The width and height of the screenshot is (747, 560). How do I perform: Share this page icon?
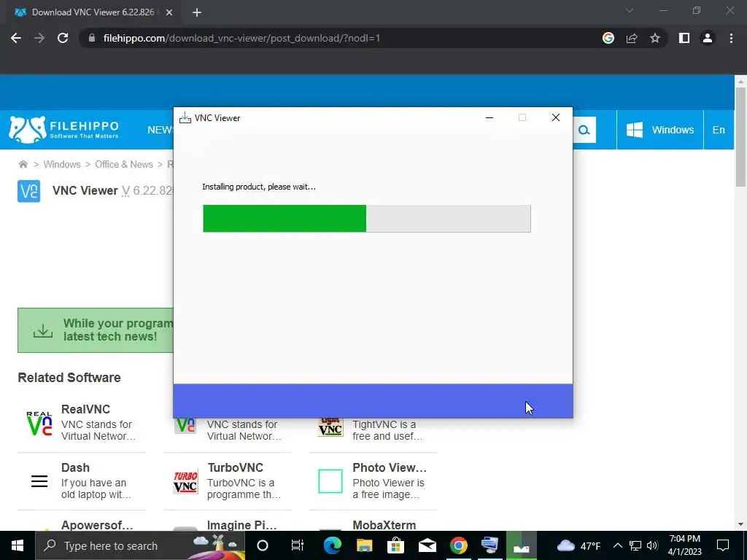pos(632,38)
